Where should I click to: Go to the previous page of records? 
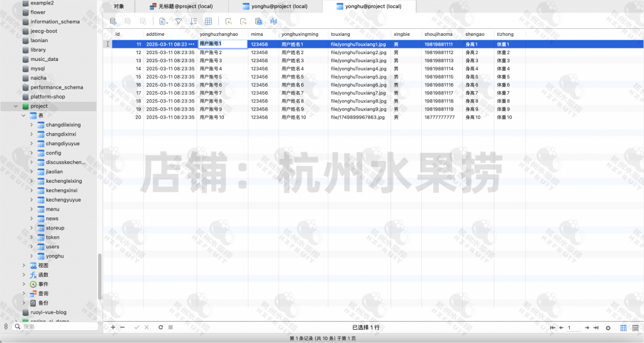pos(561,328)
